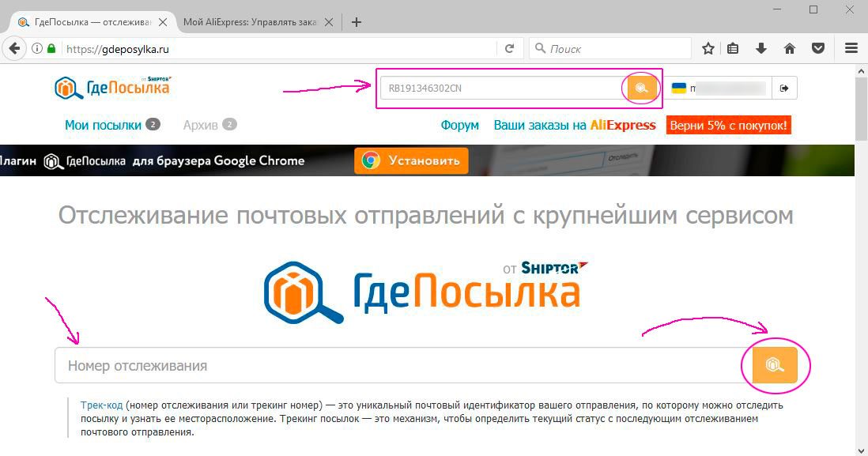Click the ГдеПосылка logo in header
The image size is (868, 456).
pyautogui.click(x=113, y=88)
